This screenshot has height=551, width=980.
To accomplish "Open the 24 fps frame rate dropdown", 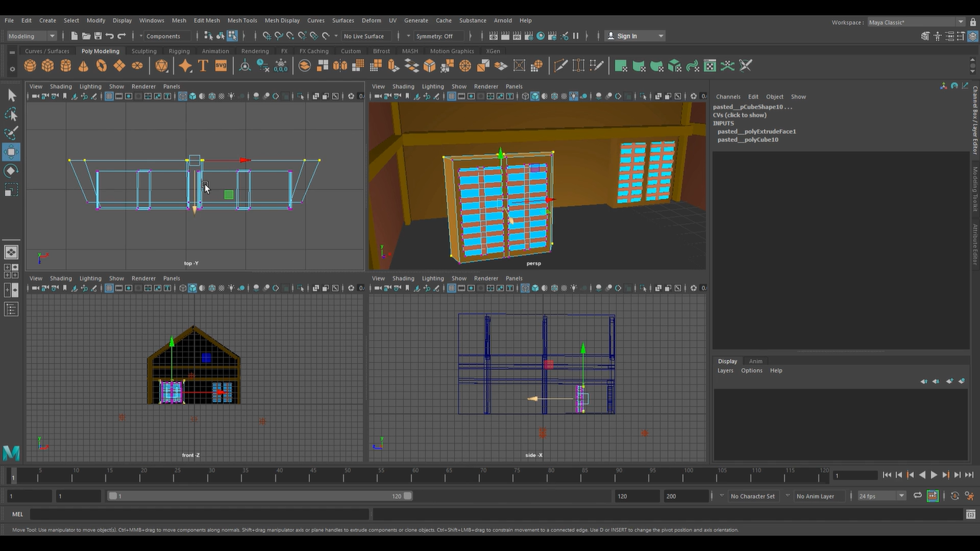I will coord(882,496).
